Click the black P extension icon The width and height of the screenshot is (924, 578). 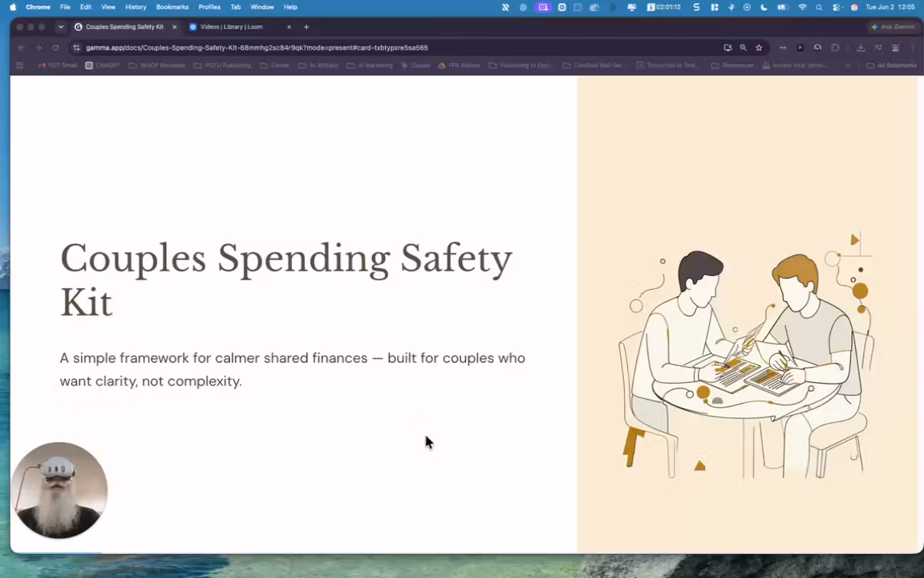pyautogui.click(x=800, y=48)
